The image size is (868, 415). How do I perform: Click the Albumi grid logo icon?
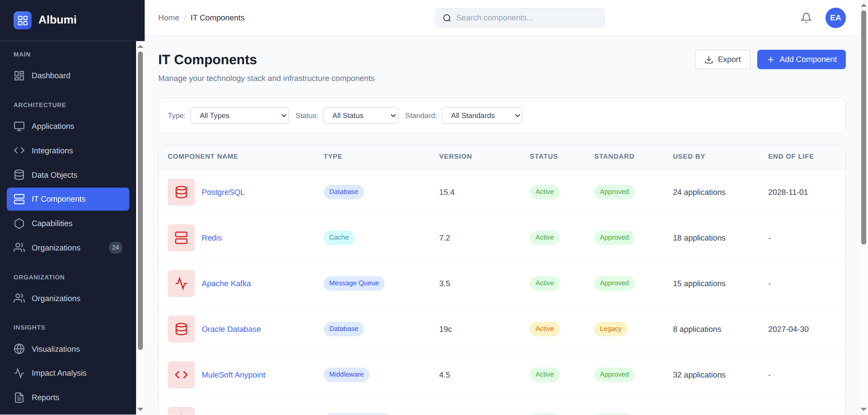pos(22,20)
